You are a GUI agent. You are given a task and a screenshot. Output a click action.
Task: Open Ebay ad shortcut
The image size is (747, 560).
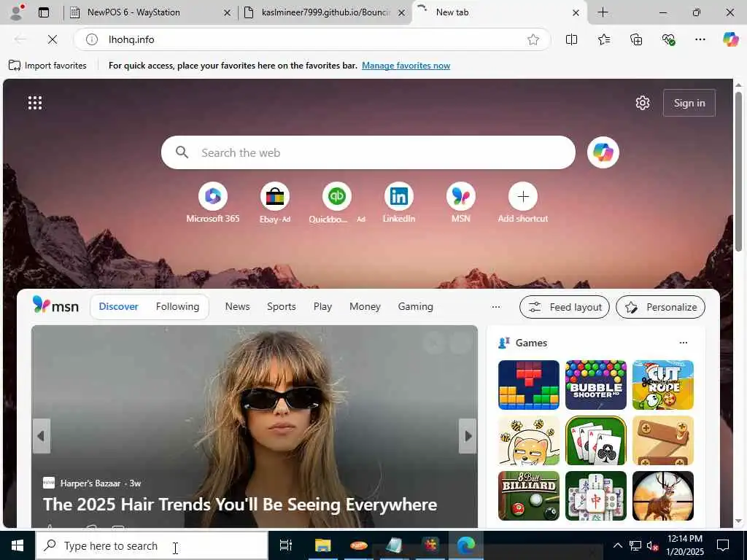click(275, 203)
